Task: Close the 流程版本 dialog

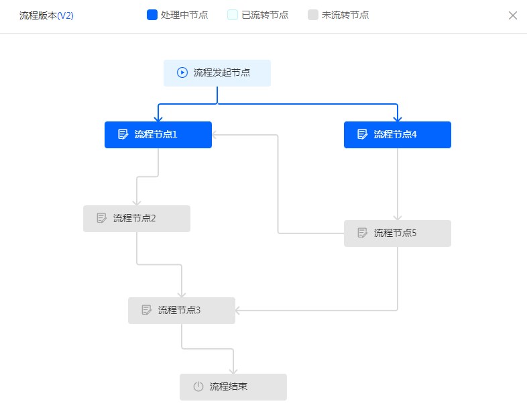Action: point(513,15)
